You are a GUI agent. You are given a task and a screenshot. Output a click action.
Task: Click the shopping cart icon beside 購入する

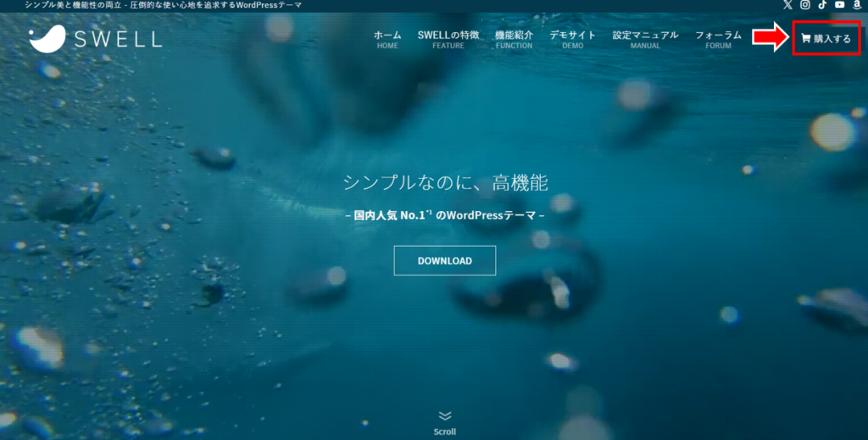(805, 38)
